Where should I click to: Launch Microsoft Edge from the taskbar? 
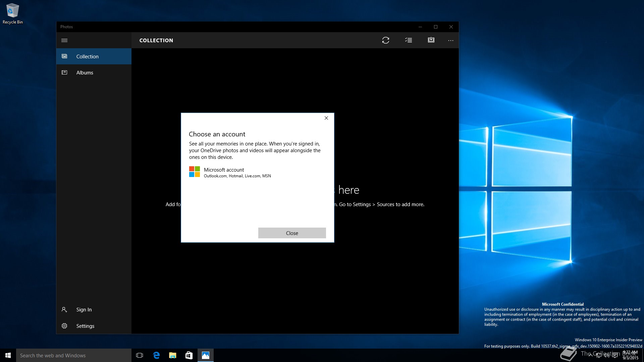click(x=156, y=355)
